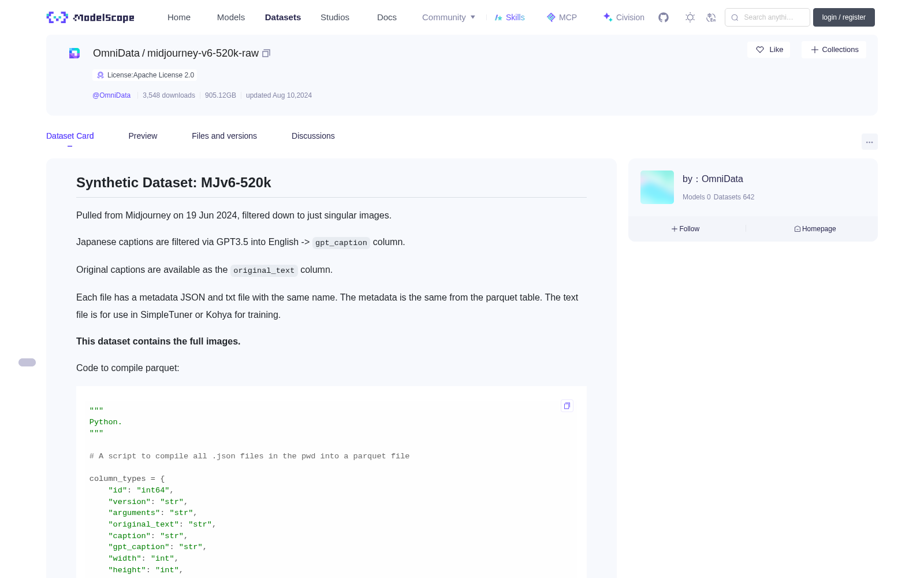Image resolution: width=924 pixels, height=578 pixels.
Task: Click 'updated Aug 10,2024' text
Action: coord(279,95)
